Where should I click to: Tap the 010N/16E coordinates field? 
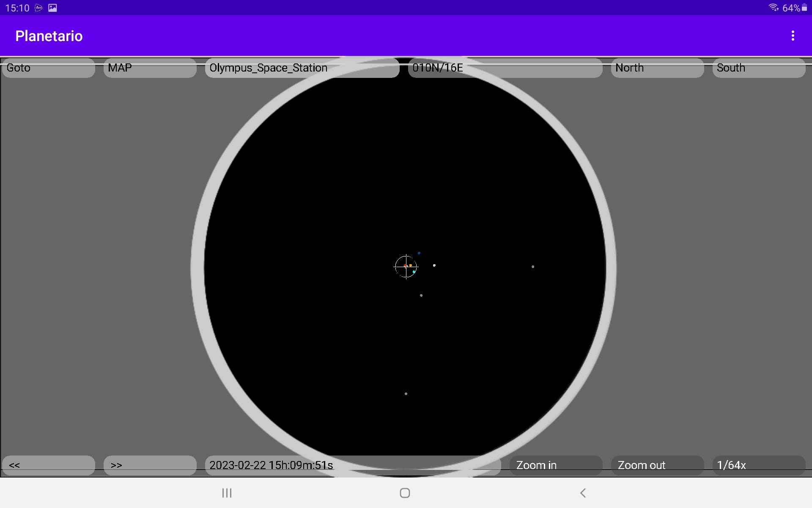(505, 68)
